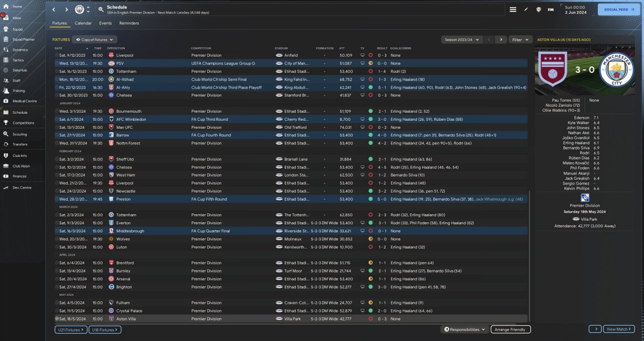Switch to the Events tab
The image size is (644, 341).
pyautogui.click(x=105, y=23)
